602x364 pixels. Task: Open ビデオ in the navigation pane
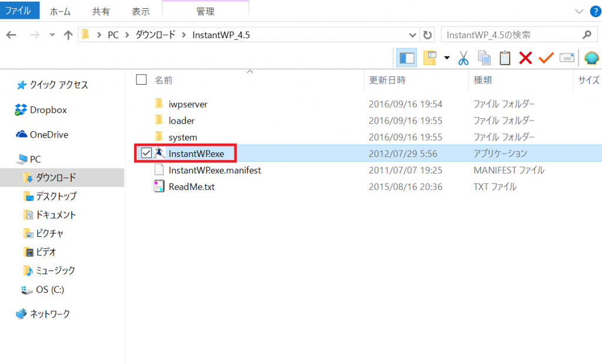tap(46, 252)
